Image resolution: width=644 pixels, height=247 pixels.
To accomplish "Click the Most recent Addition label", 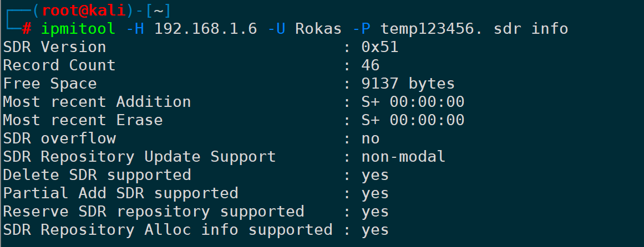I will (x=97, y=102).
